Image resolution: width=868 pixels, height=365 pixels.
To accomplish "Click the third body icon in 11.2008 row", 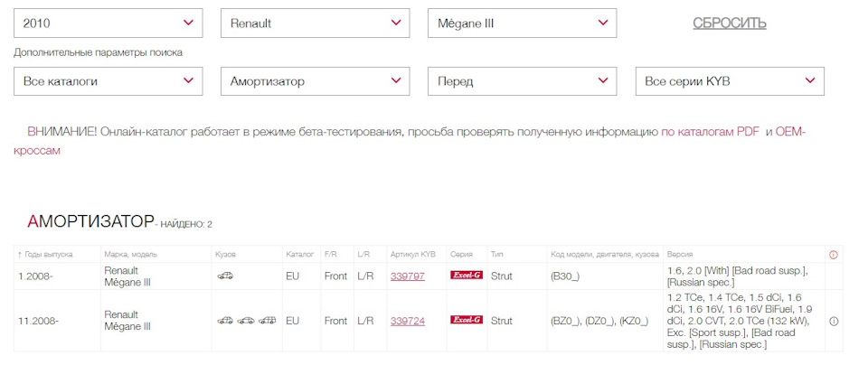I will pos(268,320).
